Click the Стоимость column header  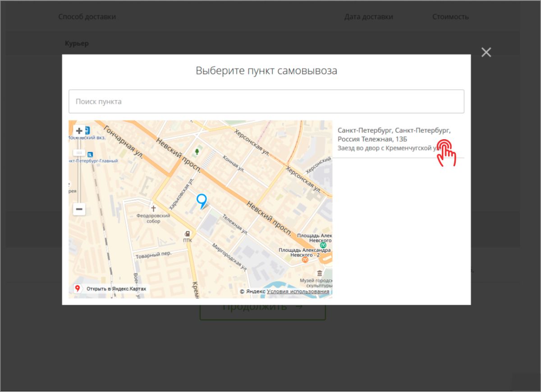450,17
